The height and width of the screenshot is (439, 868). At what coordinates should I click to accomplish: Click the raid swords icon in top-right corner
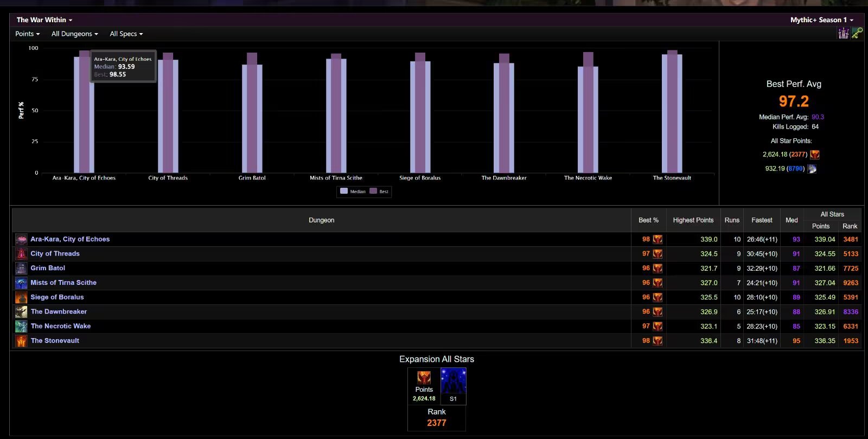tap(843, 34)
